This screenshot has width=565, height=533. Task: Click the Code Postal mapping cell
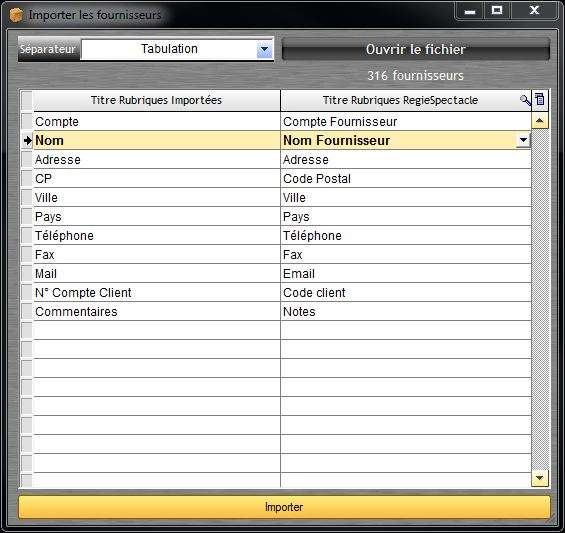click(405, 178)
